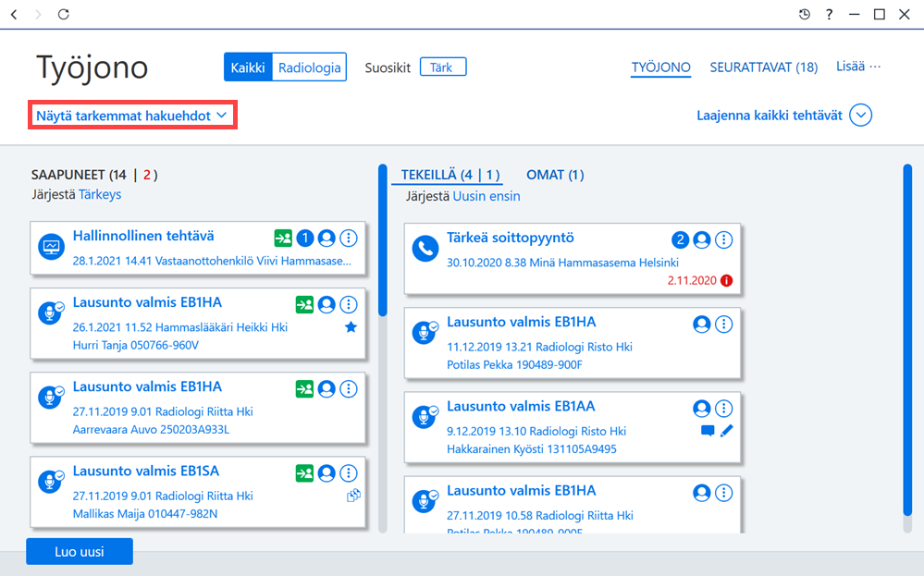Switch to the SEURATTAVAT (18) tab

point(764,67)
